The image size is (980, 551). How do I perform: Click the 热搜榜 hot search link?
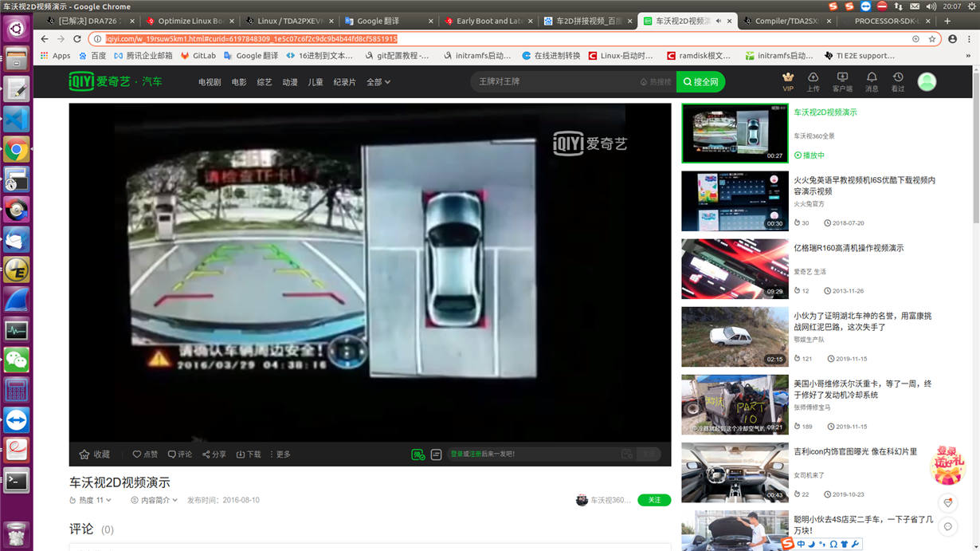[x=656, y=82]
